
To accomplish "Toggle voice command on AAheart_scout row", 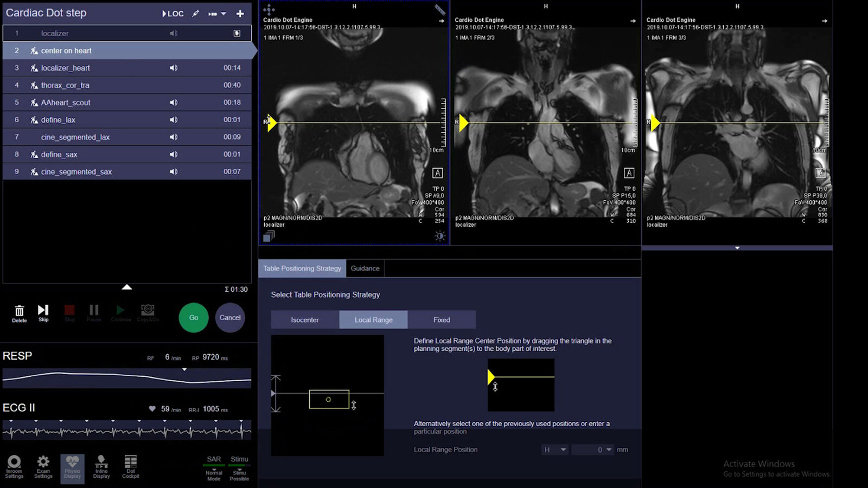I will pyautogui.click(x=174, y=102).
